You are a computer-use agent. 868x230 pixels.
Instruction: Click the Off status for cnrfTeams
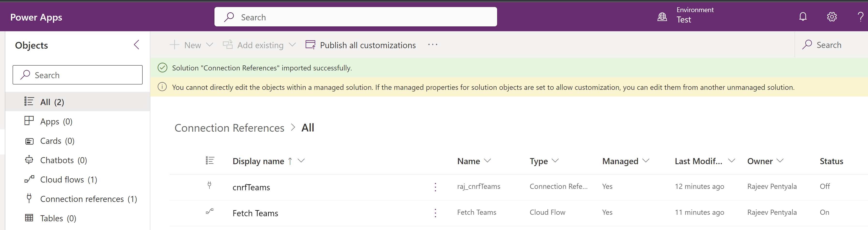point(825,186)
